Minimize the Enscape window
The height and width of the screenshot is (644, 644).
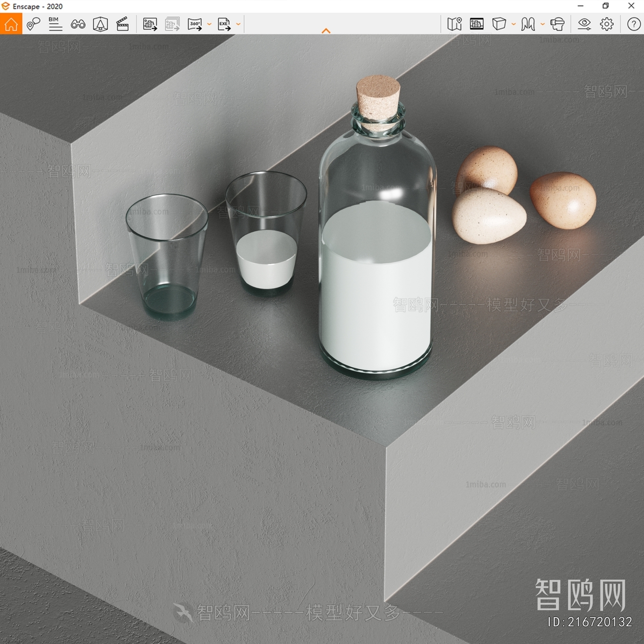coord(580,6)
